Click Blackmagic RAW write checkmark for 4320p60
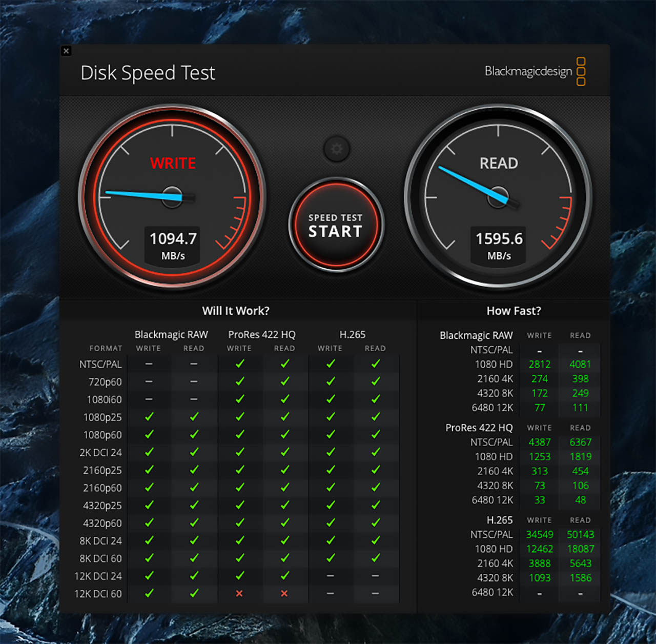Screen dimensions: 656x644 click(x=149, y=522)
